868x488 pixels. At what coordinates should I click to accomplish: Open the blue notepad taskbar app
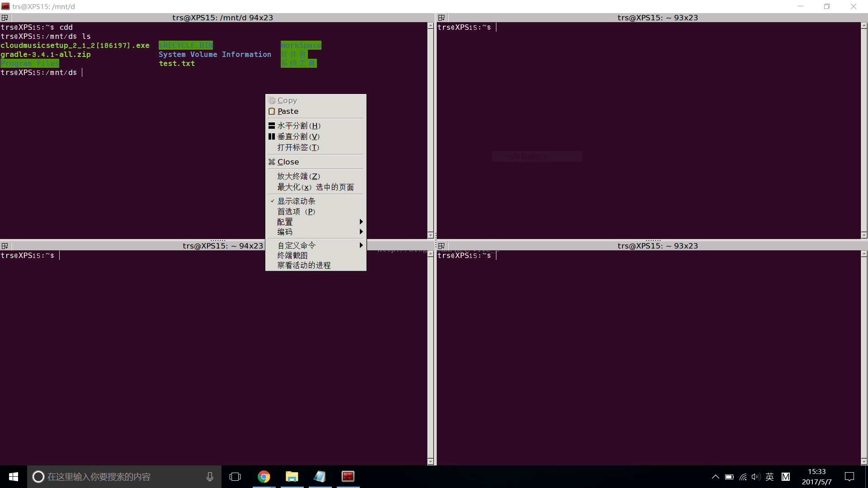click(x=320, y=477)
